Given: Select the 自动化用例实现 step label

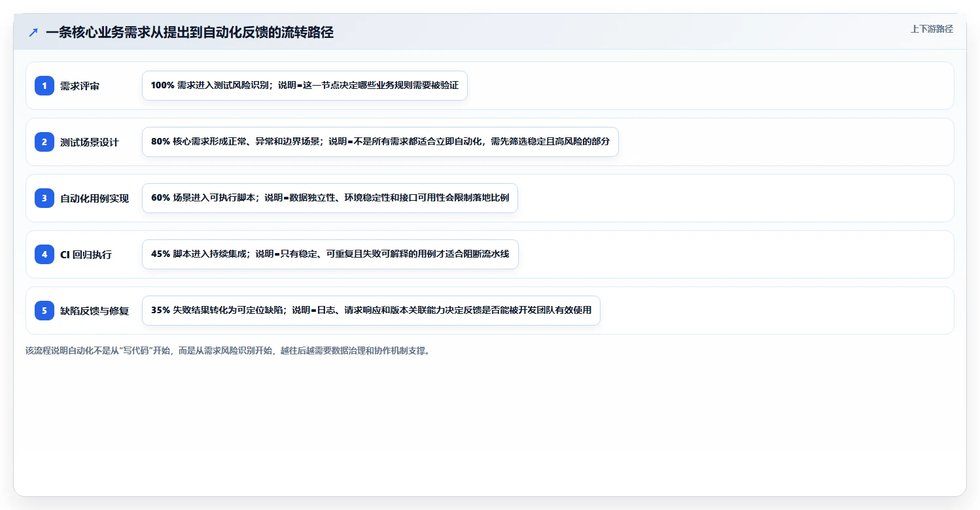Looking at the screenshot, I should [95, 199].
